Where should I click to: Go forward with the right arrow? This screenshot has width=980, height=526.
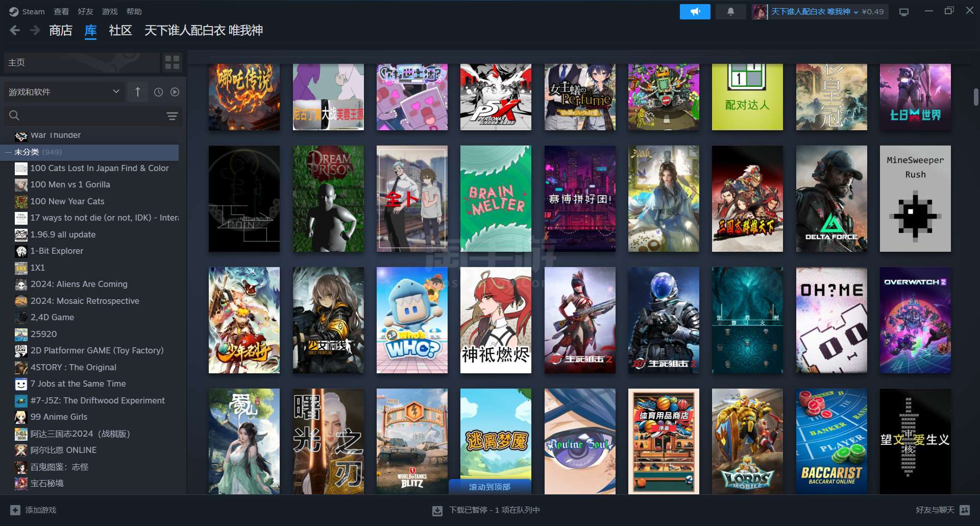(x=35, y=31)
